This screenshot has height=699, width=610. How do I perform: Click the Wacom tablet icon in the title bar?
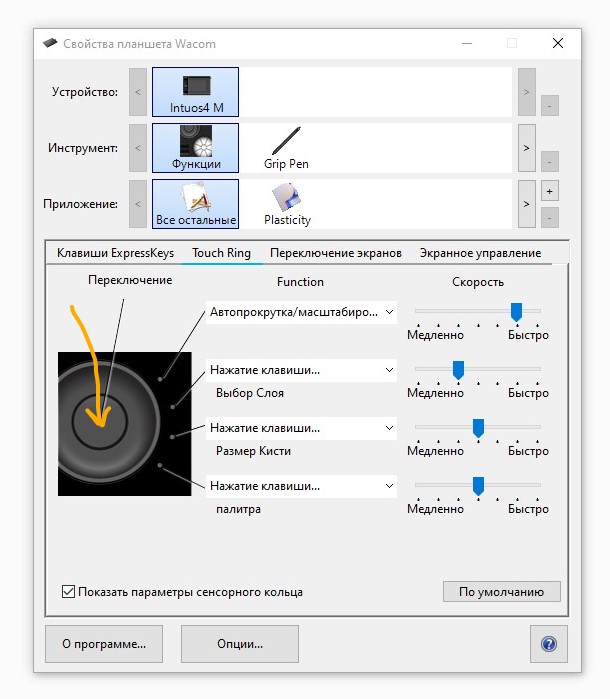[x=50, y=43]
